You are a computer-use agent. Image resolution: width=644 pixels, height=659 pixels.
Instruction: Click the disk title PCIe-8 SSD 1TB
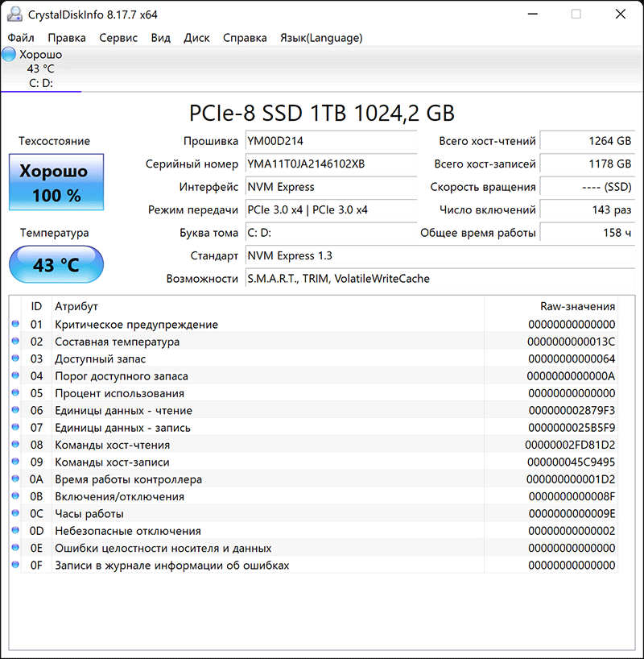[x=322, y=113]
